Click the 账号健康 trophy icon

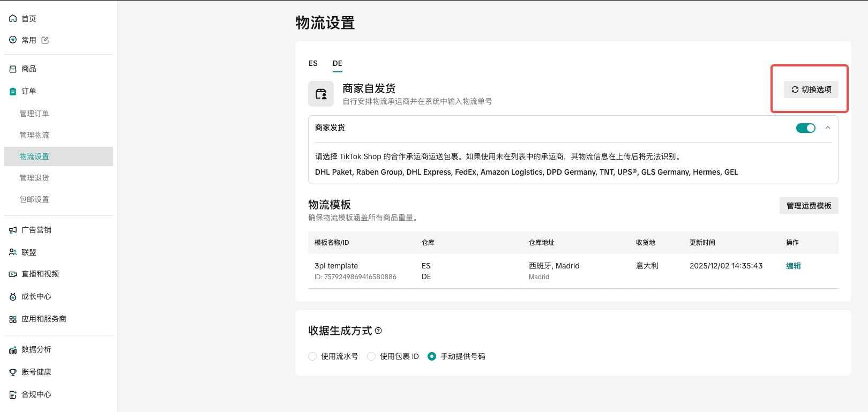point(13,372)
